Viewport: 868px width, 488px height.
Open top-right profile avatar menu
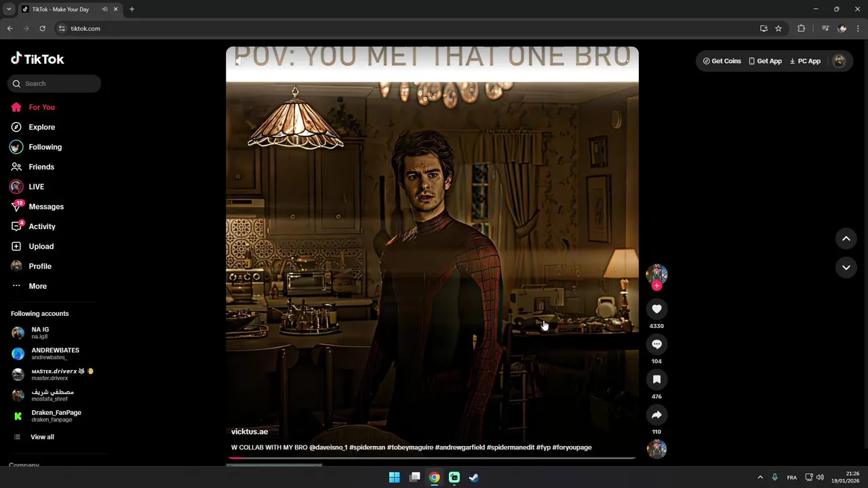point(840,61)
